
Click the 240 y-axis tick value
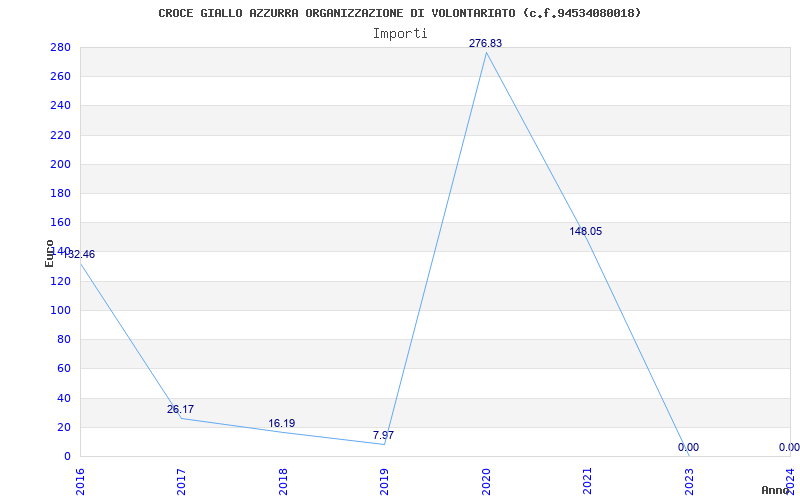pyautogui.click(x=61, y=106)
